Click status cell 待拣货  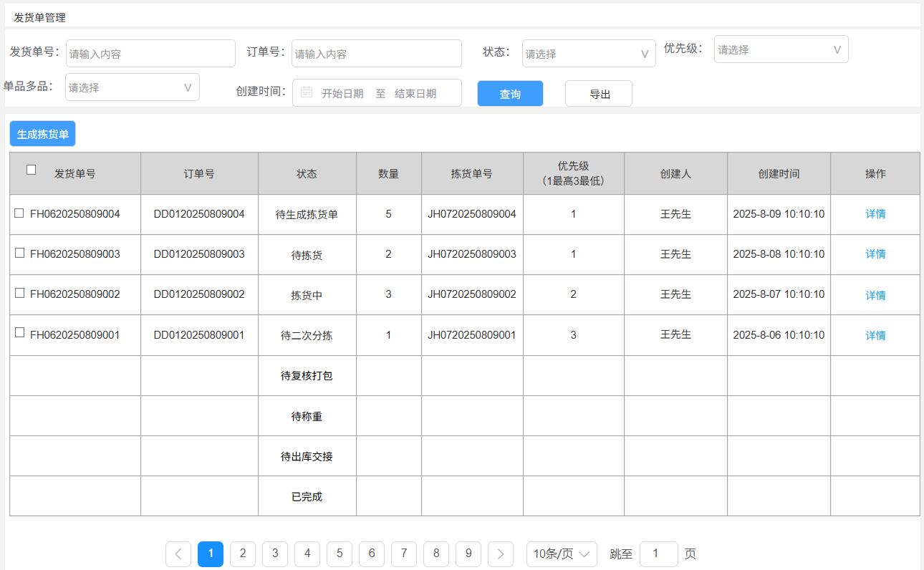pyautogui.click(x=307, y=255)
